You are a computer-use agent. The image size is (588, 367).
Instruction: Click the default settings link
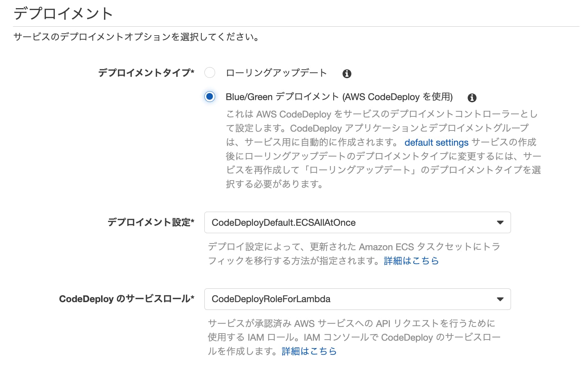click(x=437, y=142)
